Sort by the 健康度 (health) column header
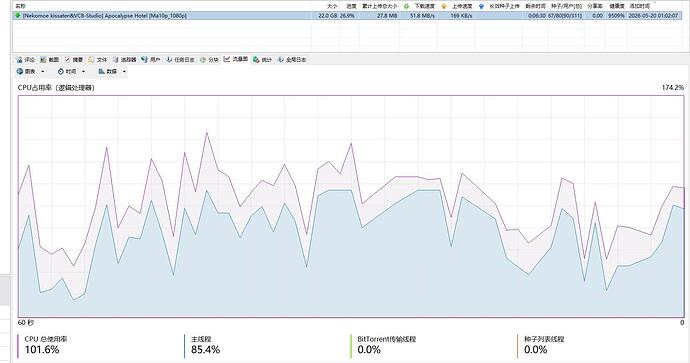 coord(617,6)
